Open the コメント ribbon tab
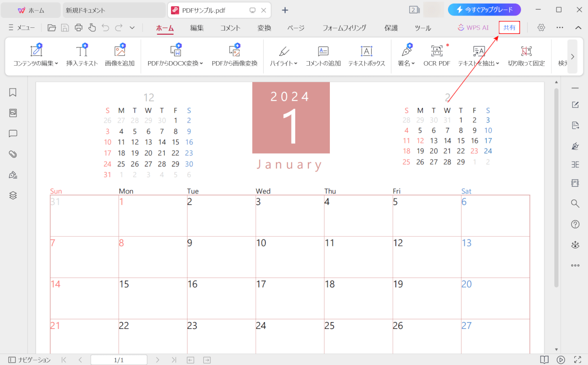 (230, 28)
